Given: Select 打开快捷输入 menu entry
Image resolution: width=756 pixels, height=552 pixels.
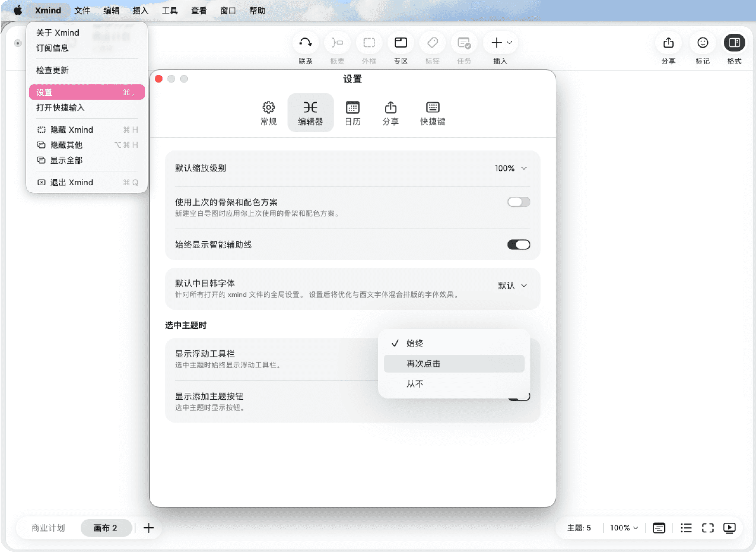Looking at the screenshot, I should (87, 107).
